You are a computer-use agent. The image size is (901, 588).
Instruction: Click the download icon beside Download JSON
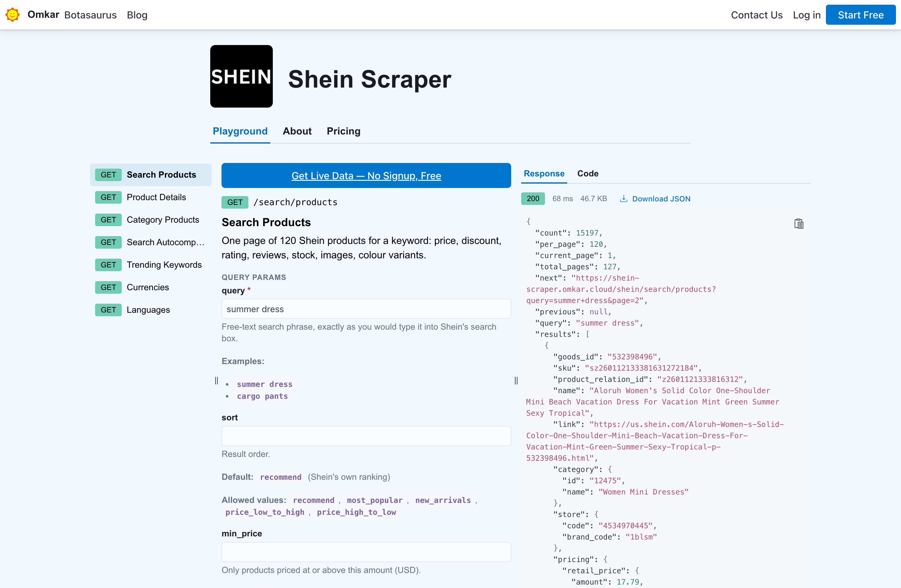tap(623, 199)
